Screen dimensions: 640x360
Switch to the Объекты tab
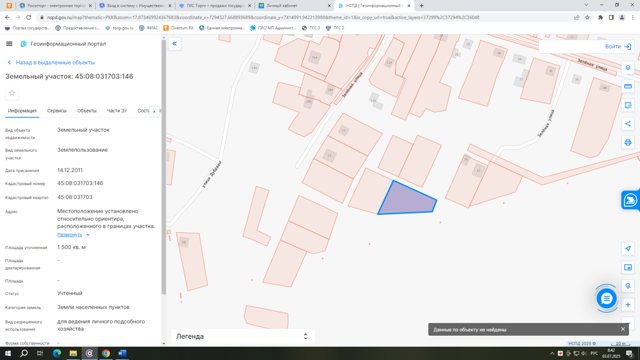click(87, 111)
